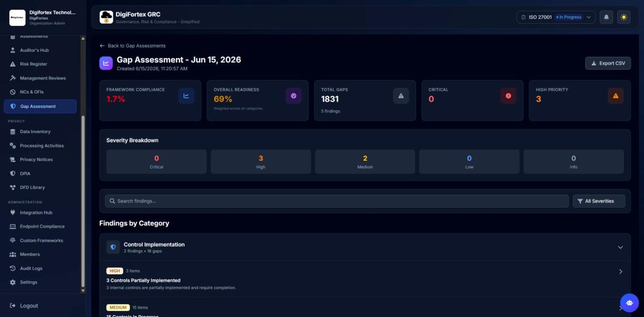The width and height of the screenshot is (644, 317).
Task: Click the Auditor's Hub person icon
Action: point(13,50)
